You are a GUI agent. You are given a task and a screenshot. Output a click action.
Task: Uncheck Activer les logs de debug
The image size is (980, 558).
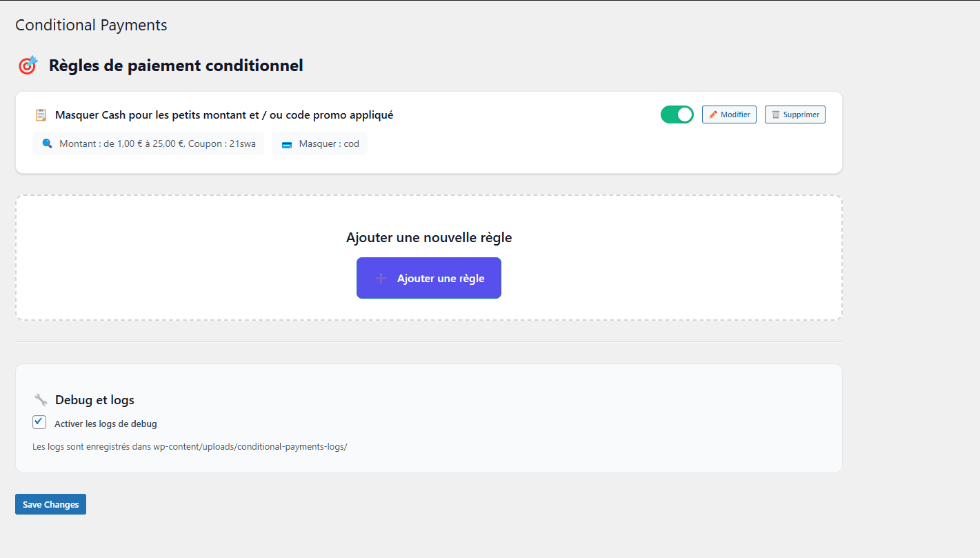pos(39,421)
